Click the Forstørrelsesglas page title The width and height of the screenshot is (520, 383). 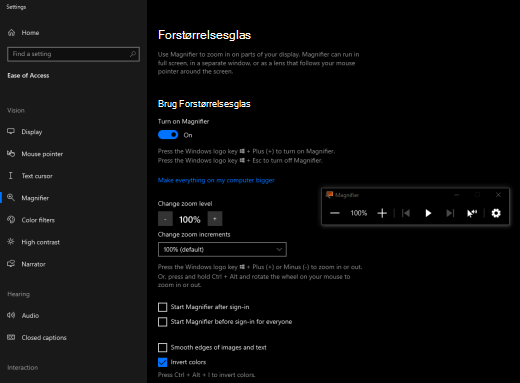(204, 35)
